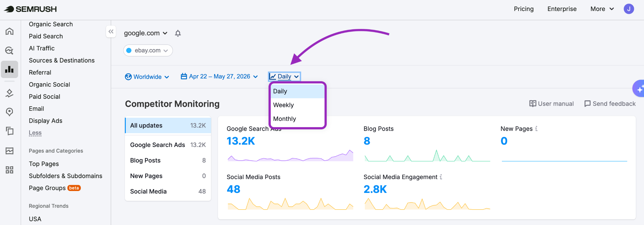Image resolution: width=644 pixels, height=225 pixels.
Task: Select the Social Media row in the updates list
Action: pos(168,191)
